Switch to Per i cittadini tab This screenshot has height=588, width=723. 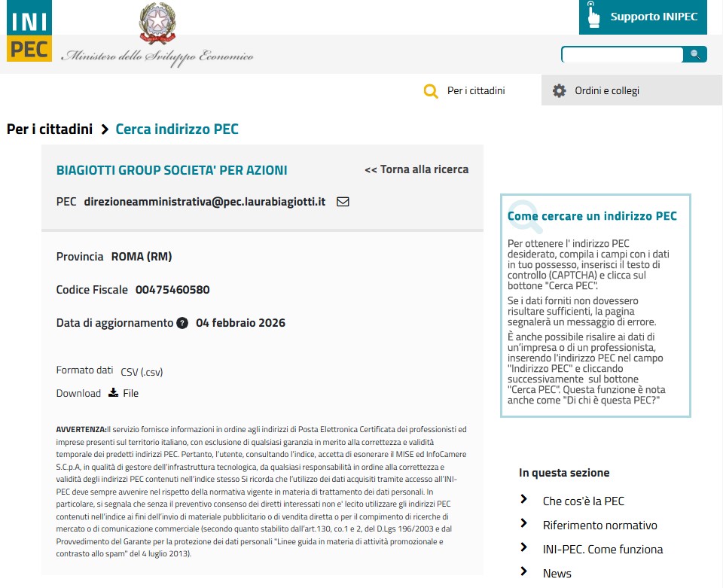pos(475,90)
